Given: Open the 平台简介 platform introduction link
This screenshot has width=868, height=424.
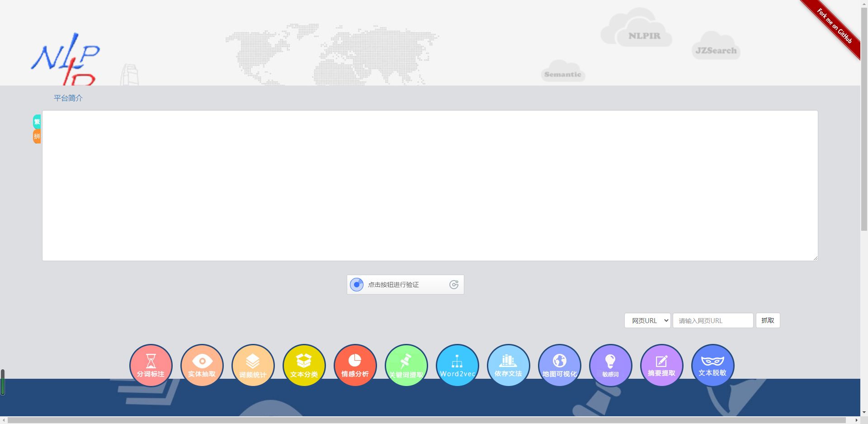Looking at the screenshot, I should (x=68, y=98).
